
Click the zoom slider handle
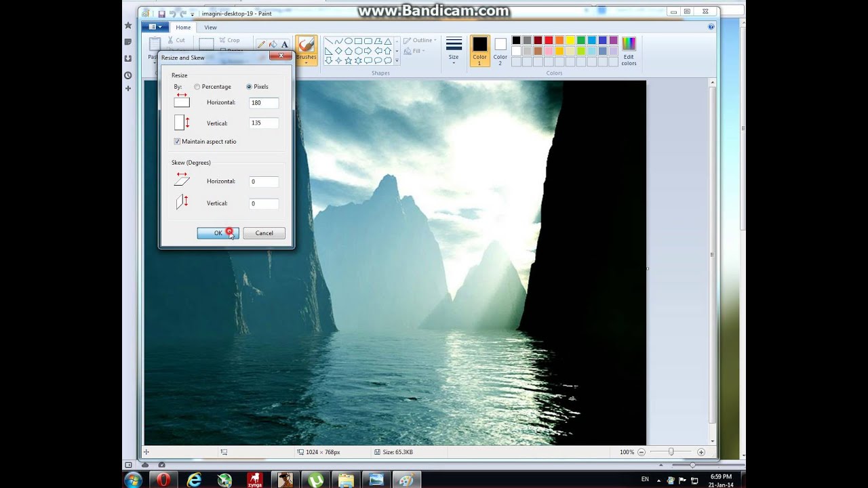[671, 452]
